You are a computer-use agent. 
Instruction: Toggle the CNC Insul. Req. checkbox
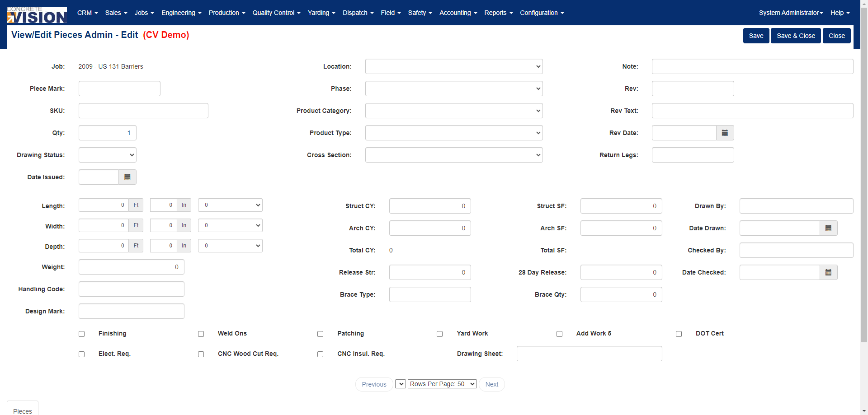coord(321,354)
